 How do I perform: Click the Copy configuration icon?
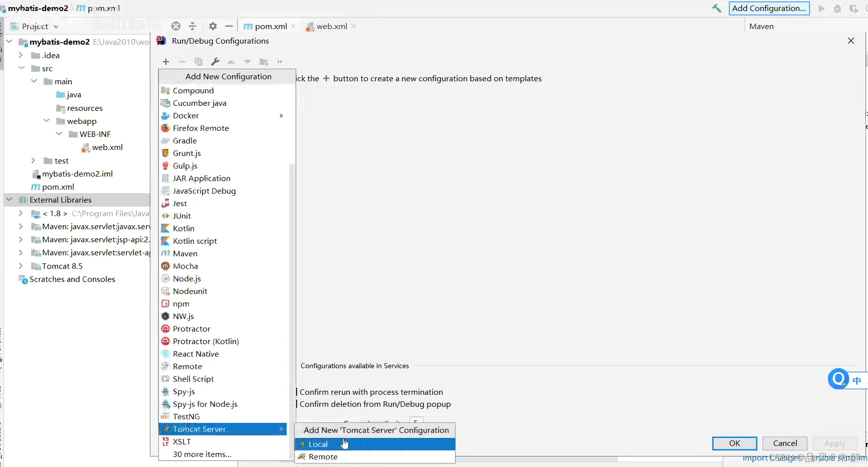click(198, 62)
